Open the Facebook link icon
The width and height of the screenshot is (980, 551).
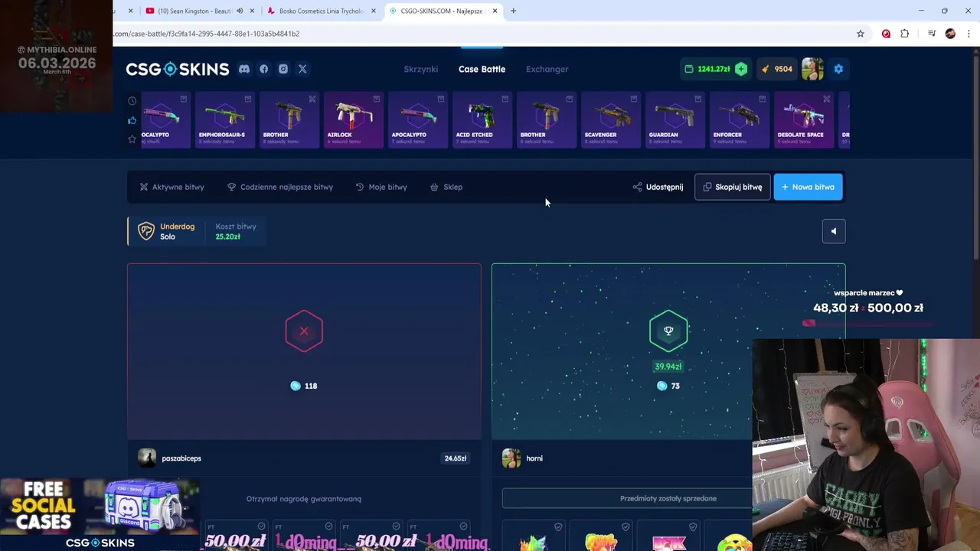263,69
